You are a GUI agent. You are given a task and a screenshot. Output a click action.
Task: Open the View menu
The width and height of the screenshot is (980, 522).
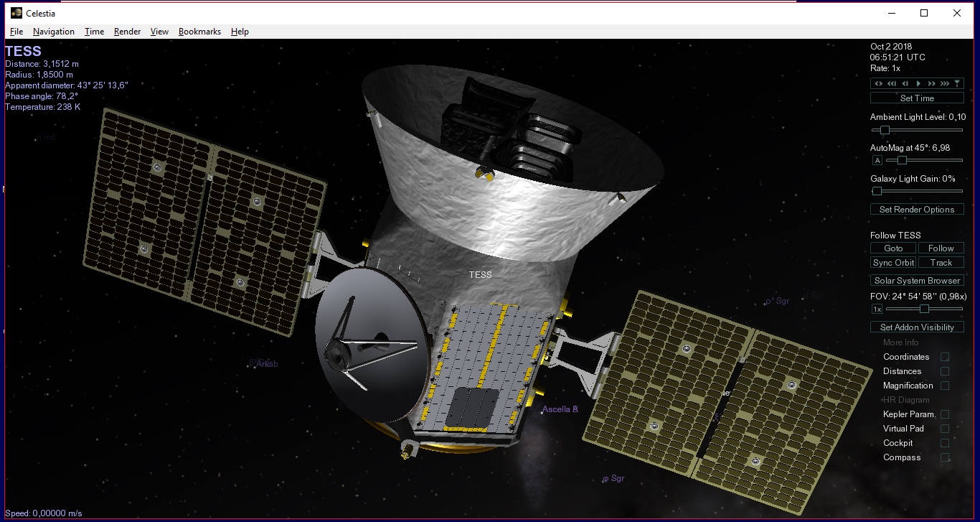point(159,32)
